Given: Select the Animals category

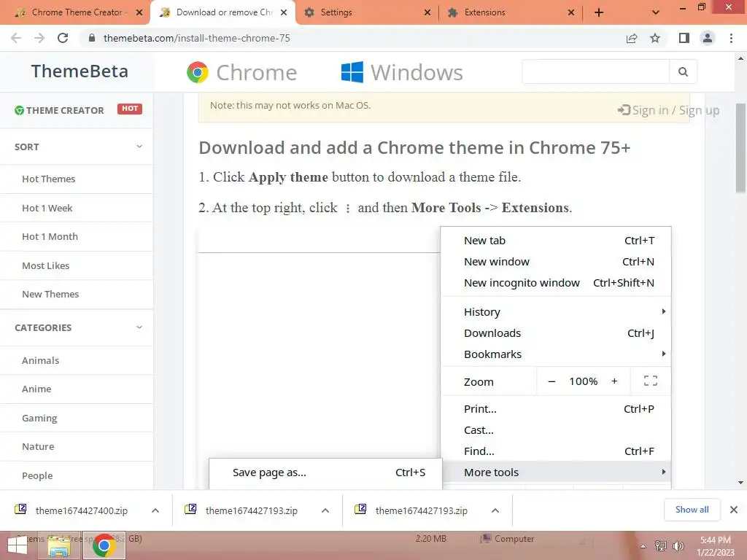Looking at the screenshot, I should tap(41, 360).
